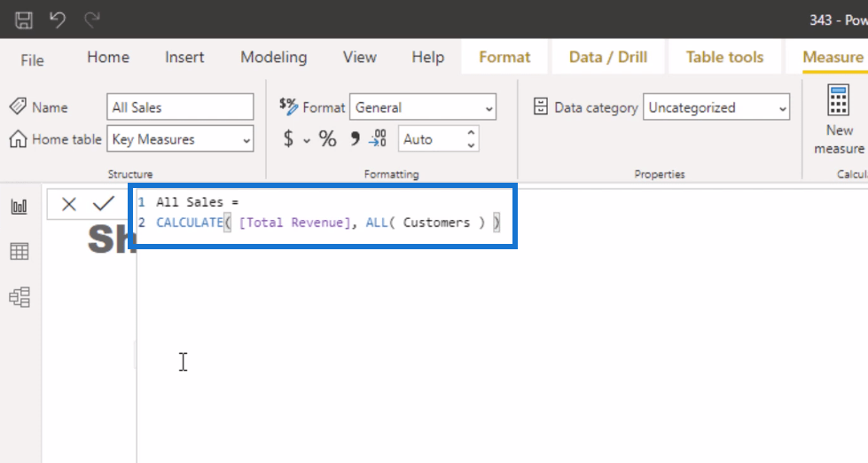The image size is (868, 463).
Task: Click the Redo arrow icon
Action: 91,19
